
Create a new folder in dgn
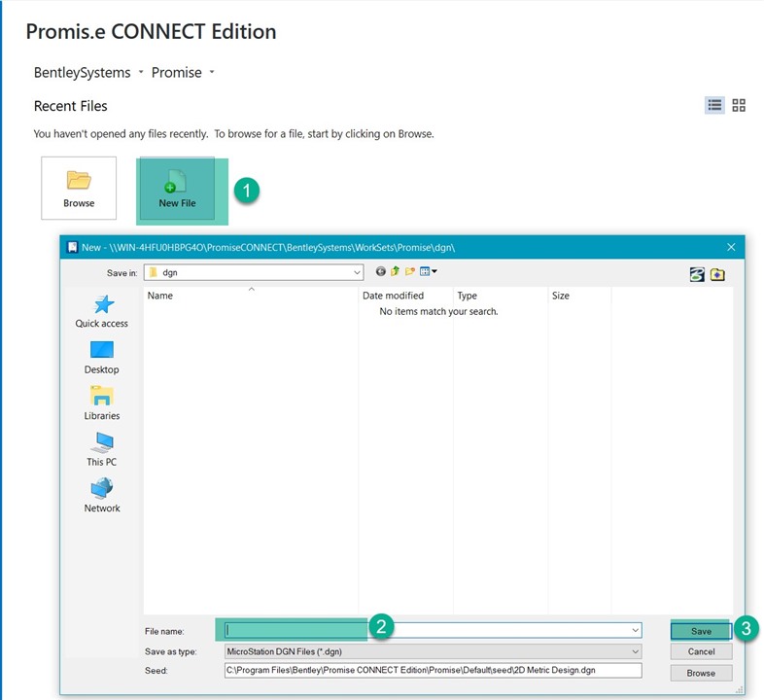pyautogui.click(x=410, y=271)
